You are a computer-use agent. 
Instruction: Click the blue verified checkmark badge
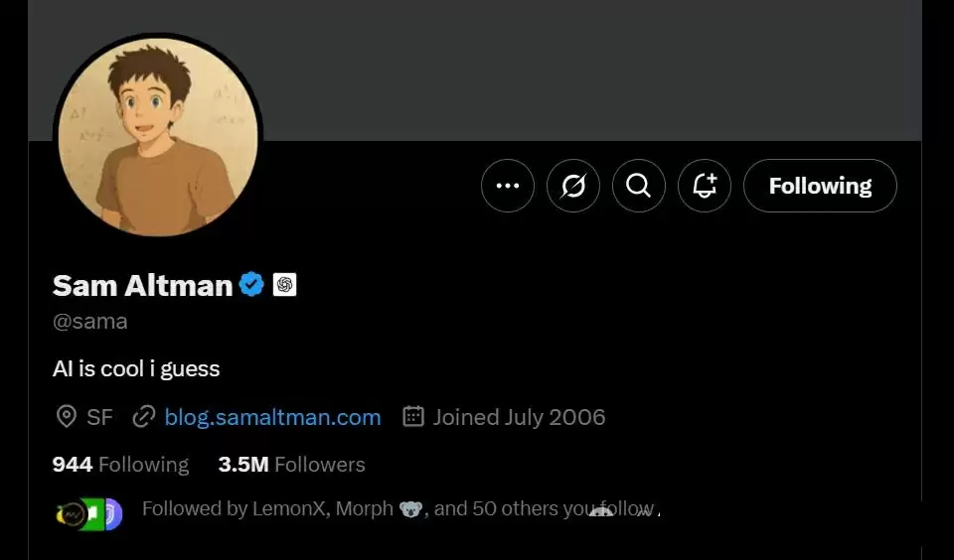coord(252,285)
